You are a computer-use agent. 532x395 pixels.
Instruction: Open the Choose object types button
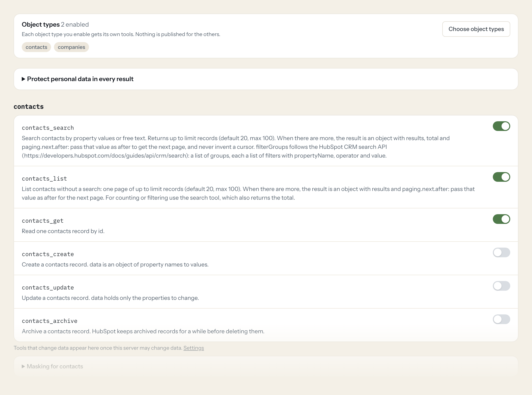(476, 29)
